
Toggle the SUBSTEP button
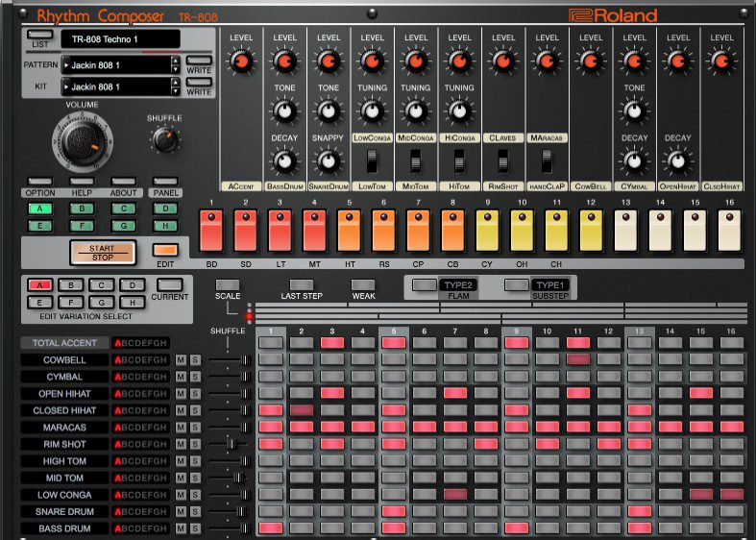pos(517,285)
